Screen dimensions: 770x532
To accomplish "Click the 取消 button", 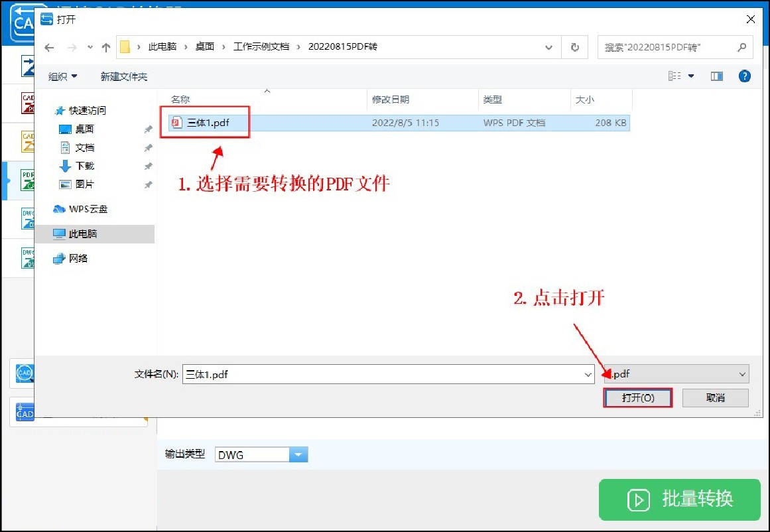I will [x=715, y=397].
